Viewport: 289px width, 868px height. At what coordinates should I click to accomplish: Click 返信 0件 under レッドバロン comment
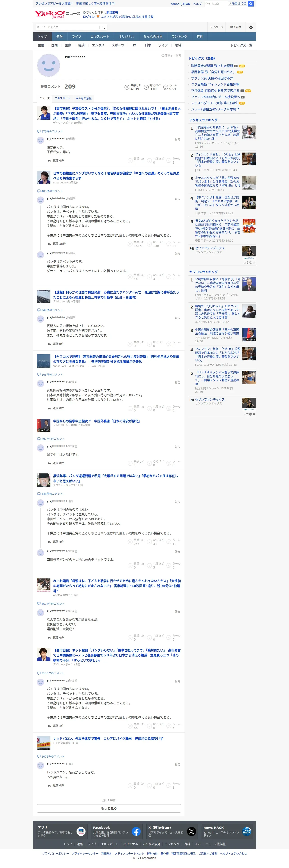pyautogui.click(x=56, y=786)
